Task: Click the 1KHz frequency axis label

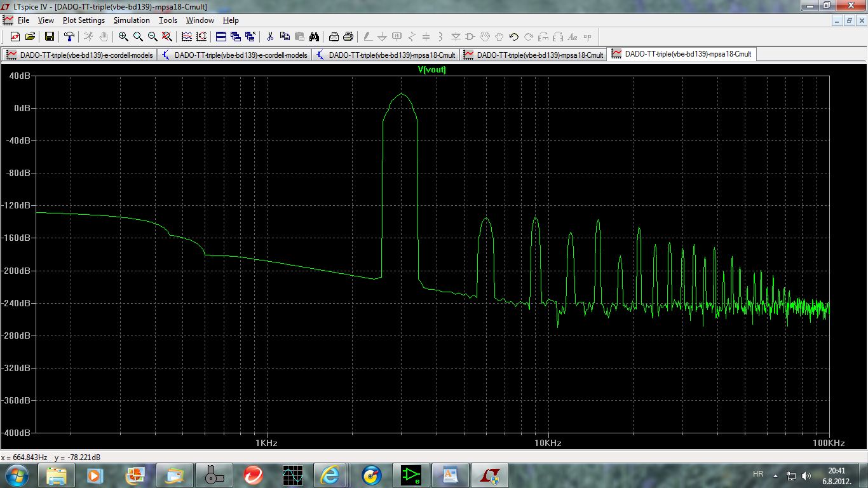Action: (x=266, y=443)
